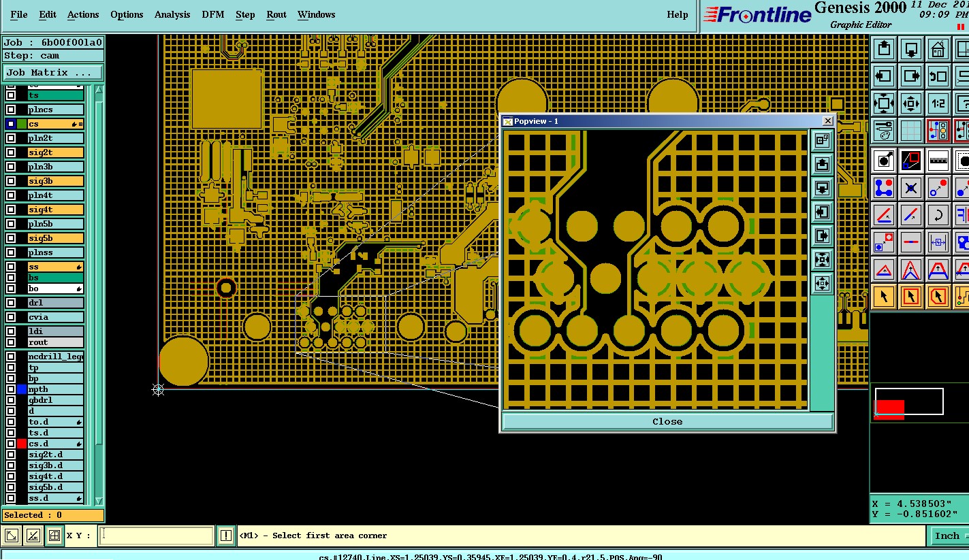The image size is (969, 560).
Task: Click the 1:2 zoom scale icon
Action: coord(938,103)
